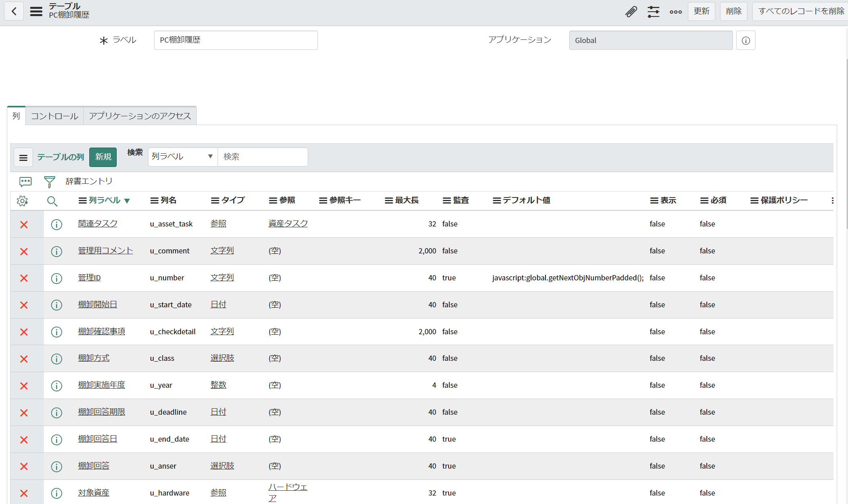Switch to the コントロール tab
This screenshot has height=504, width=848.
pyautogui.click(x=55, y=116)
